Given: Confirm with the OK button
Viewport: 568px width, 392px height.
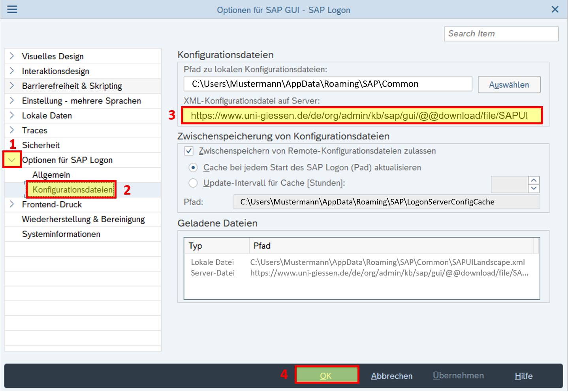Looking at the screenshot, I should [x=326, y=375].
